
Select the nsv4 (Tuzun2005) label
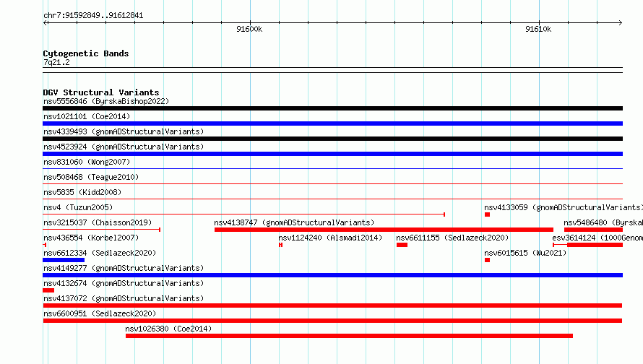point(78,207)
